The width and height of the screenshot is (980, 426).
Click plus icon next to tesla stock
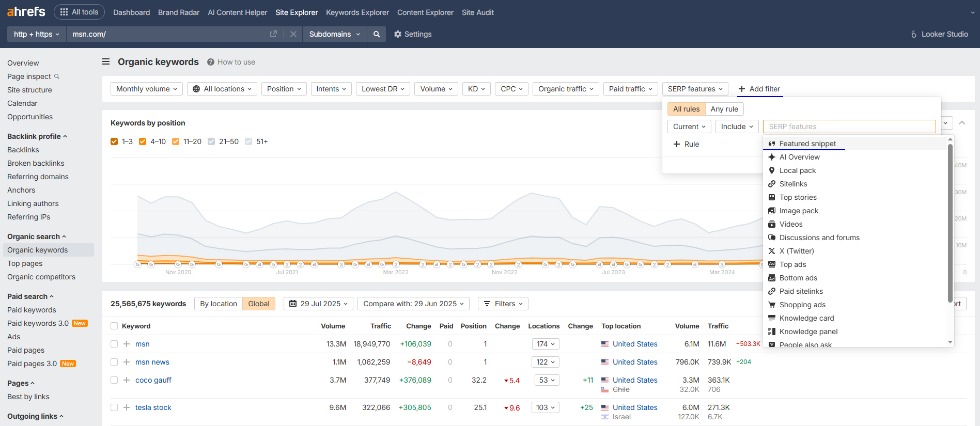tap(127, 407)
